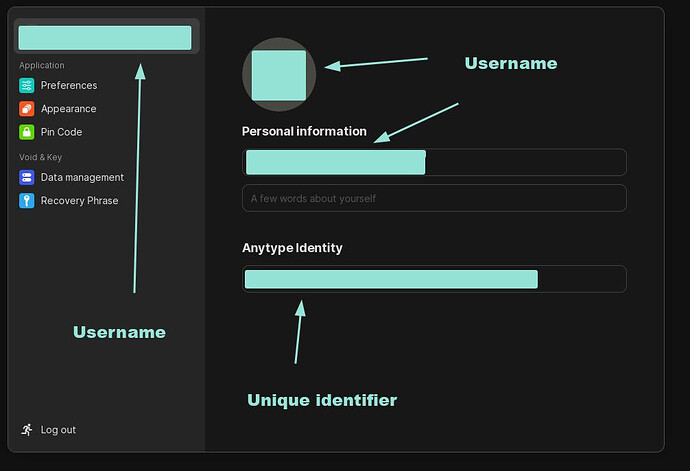Image resolution: width=690 pixels, height=471 pixels.
Task: Select the profile entry atop the sidebar
Action: 106,37
